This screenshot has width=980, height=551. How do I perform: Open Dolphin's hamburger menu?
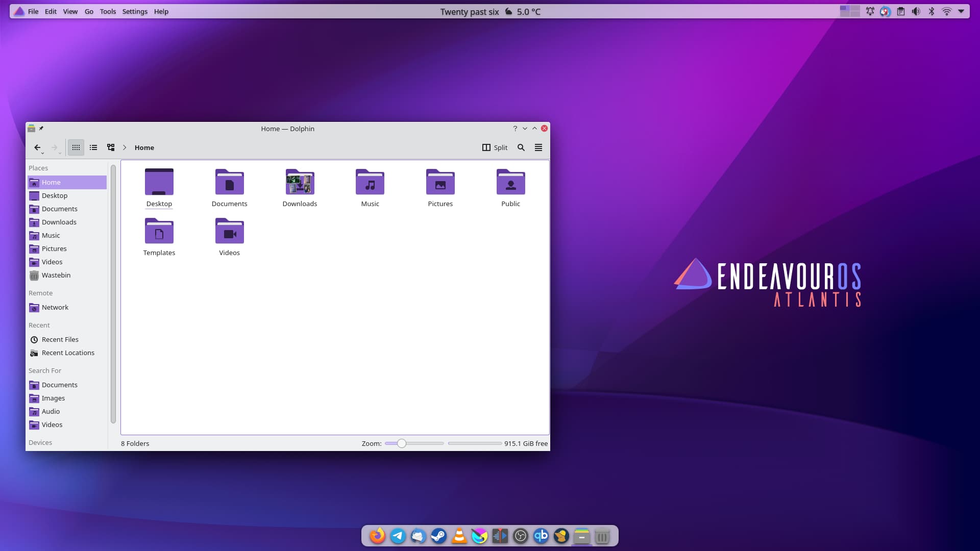pyautogui.click(x=538, y=147)
